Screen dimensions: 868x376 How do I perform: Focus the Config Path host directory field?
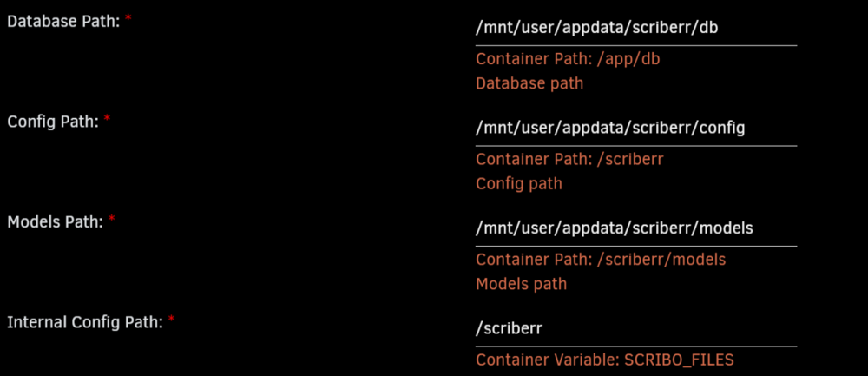636,129
